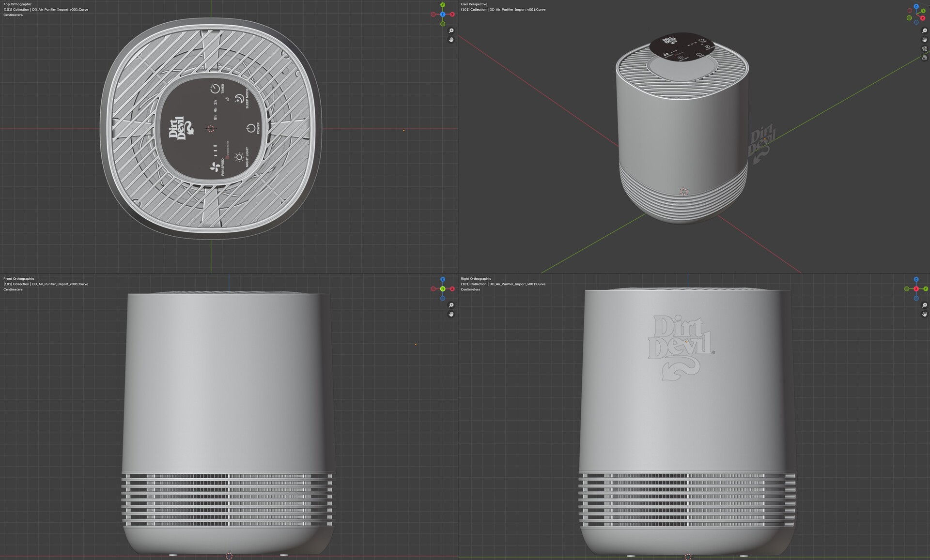930x560 pixels.
Task: Click the zoom icon in Right Orthographic viewport
Action: 925,305
